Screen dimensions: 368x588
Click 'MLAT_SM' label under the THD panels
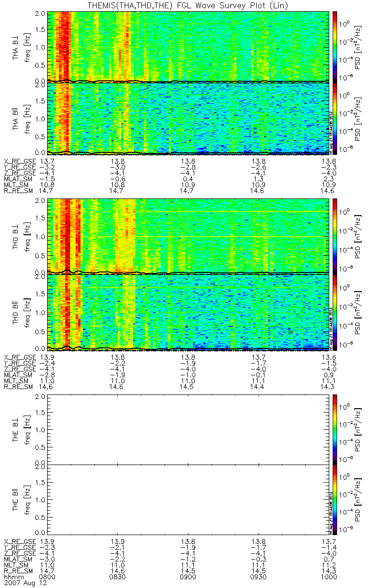click(18, 375)
